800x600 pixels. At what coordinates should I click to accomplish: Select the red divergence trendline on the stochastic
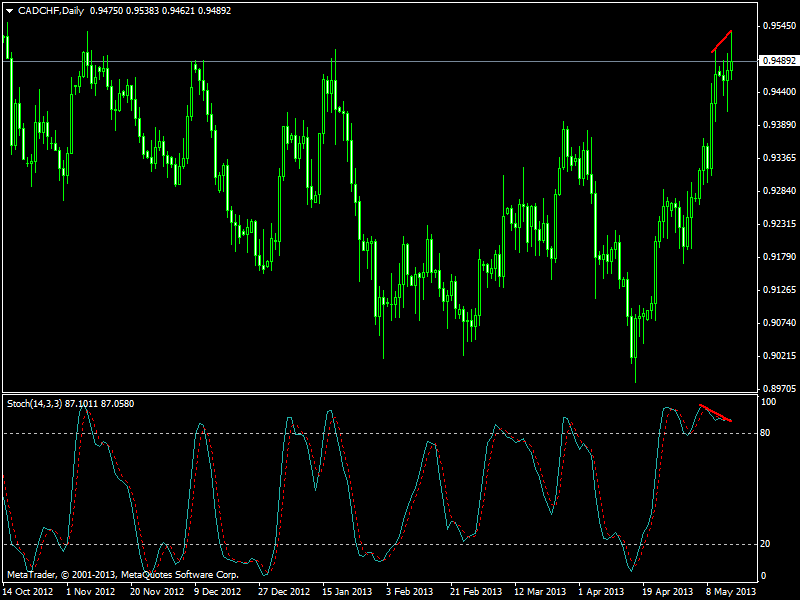(716, 413)
